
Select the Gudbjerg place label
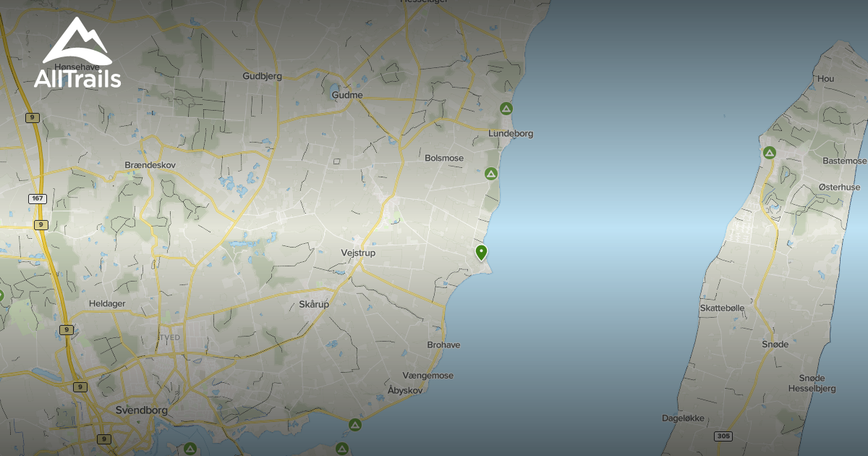(262, 76)
